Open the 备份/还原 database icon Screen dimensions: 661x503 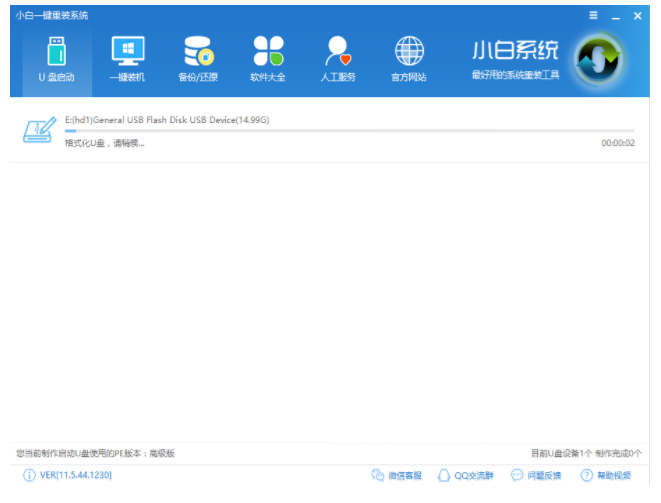(197, 58)
